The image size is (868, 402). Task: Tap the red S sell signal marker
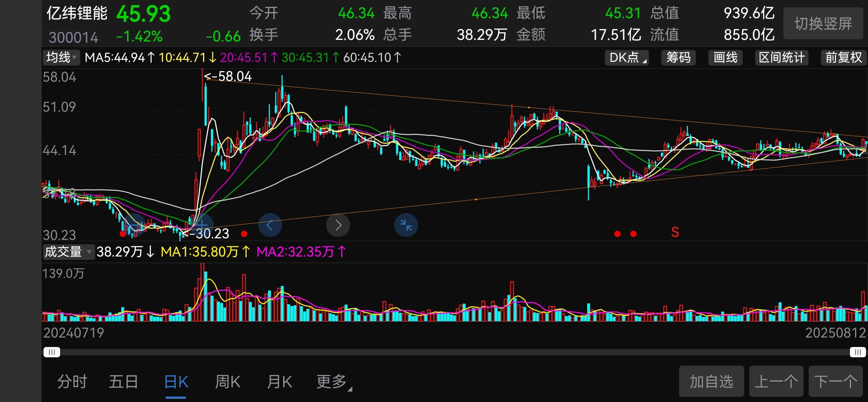tap(675, 232)
